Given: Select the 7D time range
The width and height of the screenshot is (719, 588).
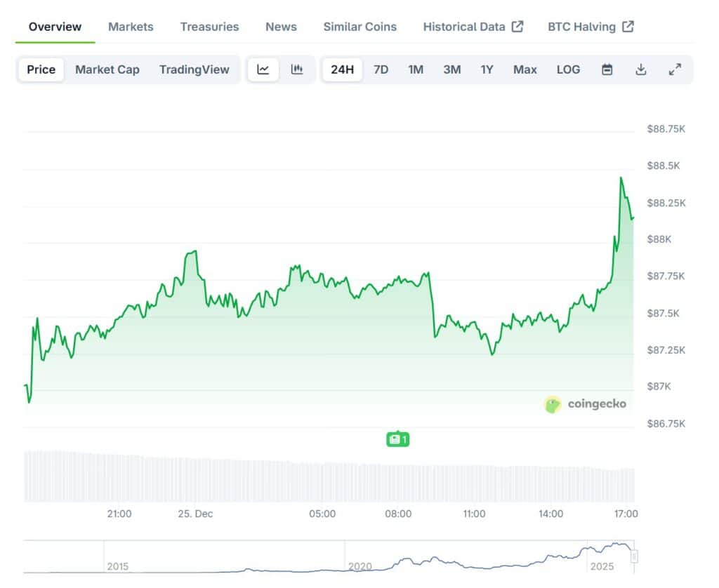Looking at the screenshot, I should click(381, 69).
